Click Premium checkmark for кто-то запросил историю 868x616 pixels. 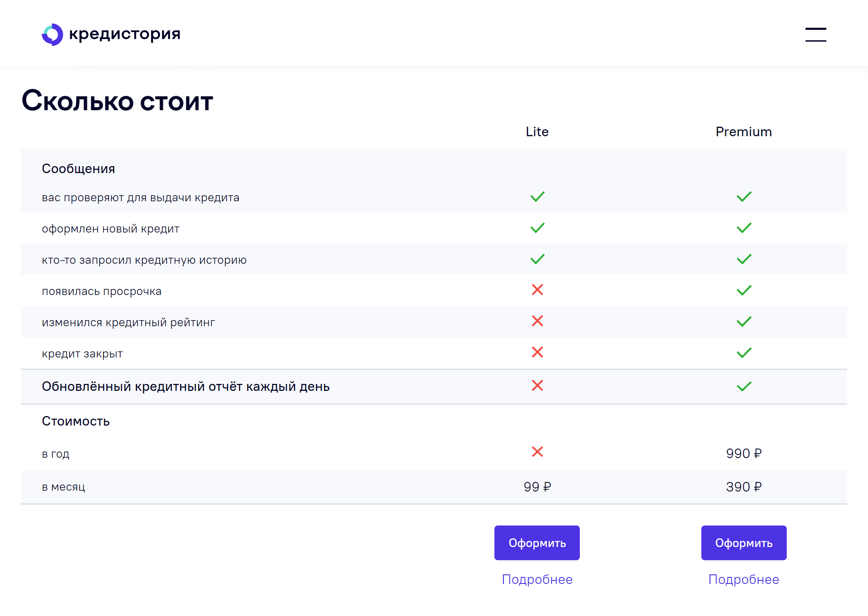pyautogui.click(x=744, y=259)
